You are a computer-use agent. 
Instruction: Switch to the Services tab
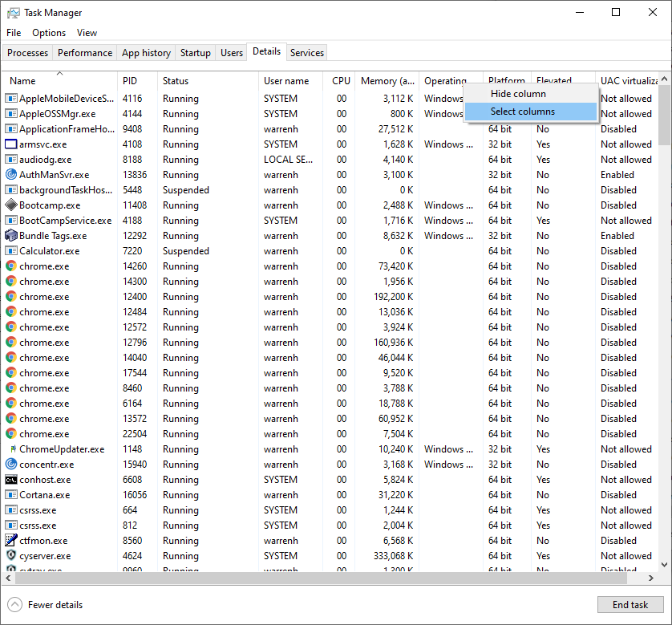pyautogui.click(x=306, y=52)
